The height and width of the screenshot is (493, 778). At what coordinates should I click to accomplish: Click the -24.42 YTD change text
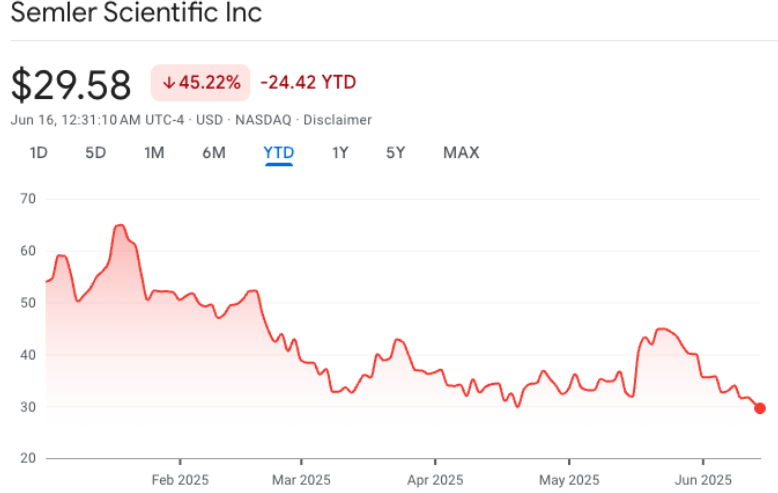(308, 83)
